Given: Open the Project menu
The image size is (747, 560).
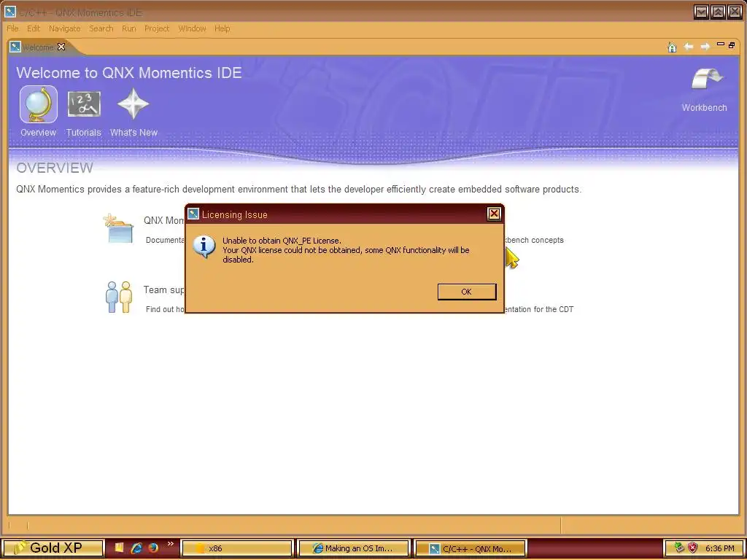Looking at the screenshot, I should tap(157, 28).
